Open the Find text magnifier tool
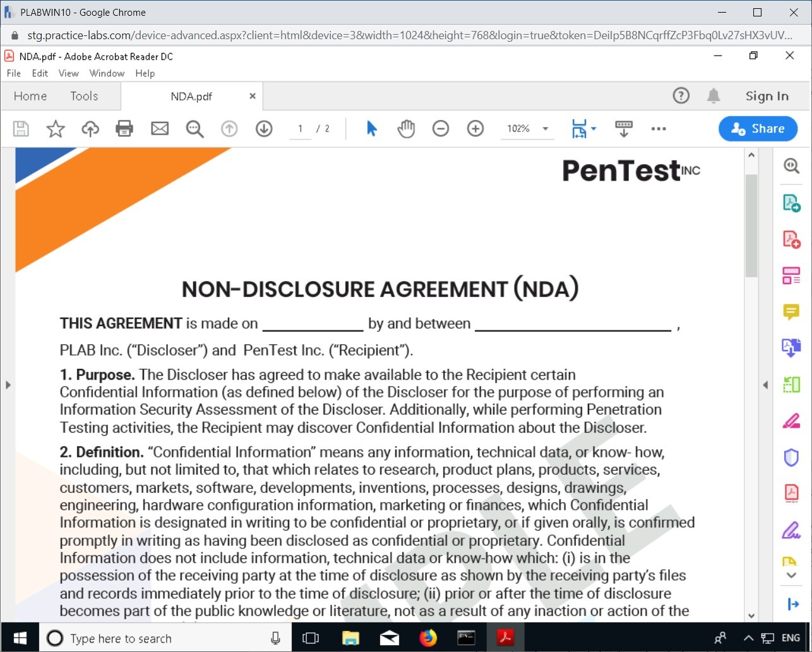The image size is (812, 652). point(194,129)
